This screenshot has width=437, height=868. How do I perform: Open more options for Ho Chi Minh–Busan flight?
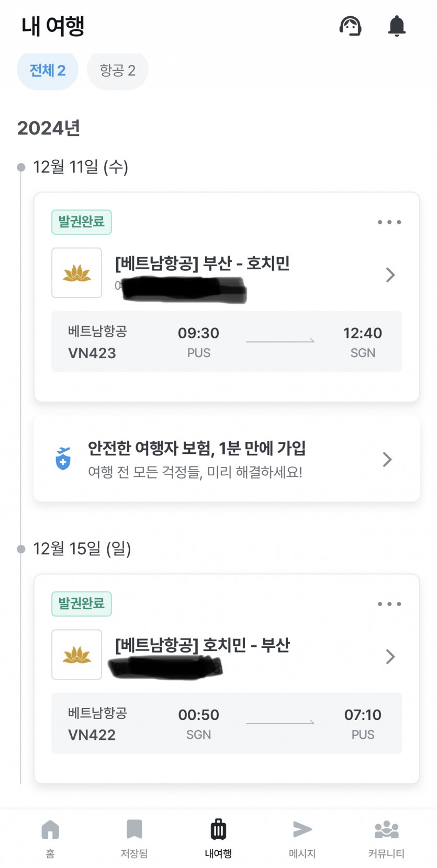[x=389, y=604]
